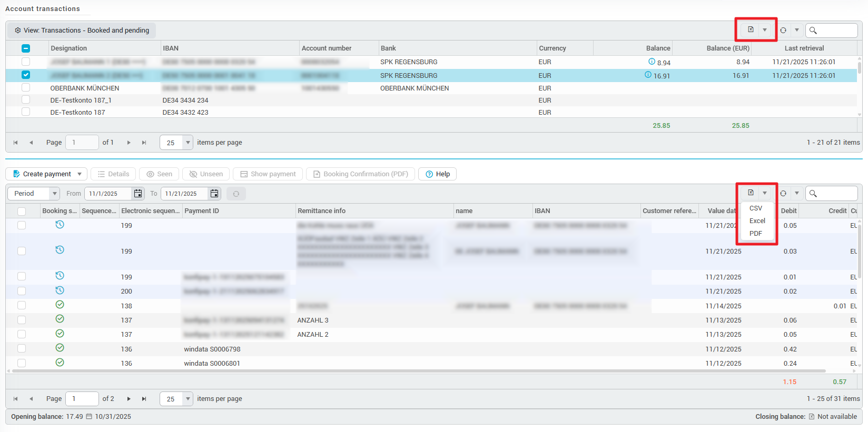
Task: Open calendar picker for To date
Action: pyautogui.click(x=214, y=194)
